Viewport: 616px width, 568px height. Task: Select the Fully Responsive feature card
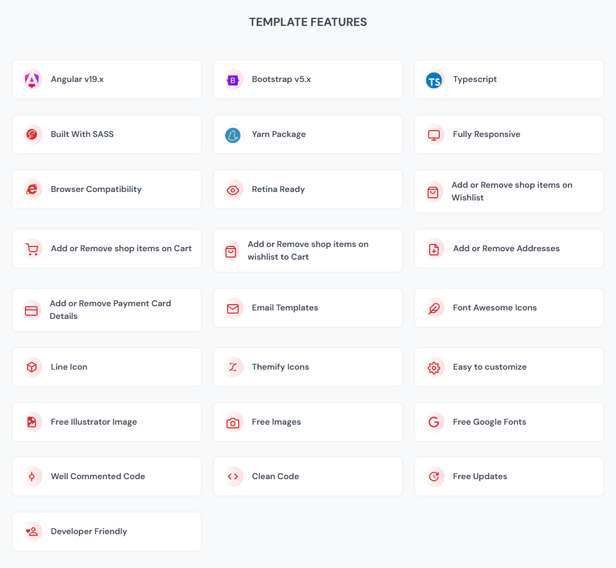click(508, 135)
